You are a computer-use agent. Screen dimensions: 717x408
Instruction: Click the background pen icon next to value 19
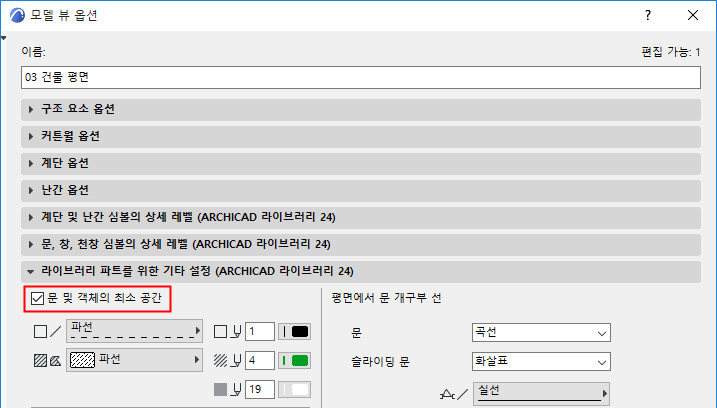(x=228, y=390)
